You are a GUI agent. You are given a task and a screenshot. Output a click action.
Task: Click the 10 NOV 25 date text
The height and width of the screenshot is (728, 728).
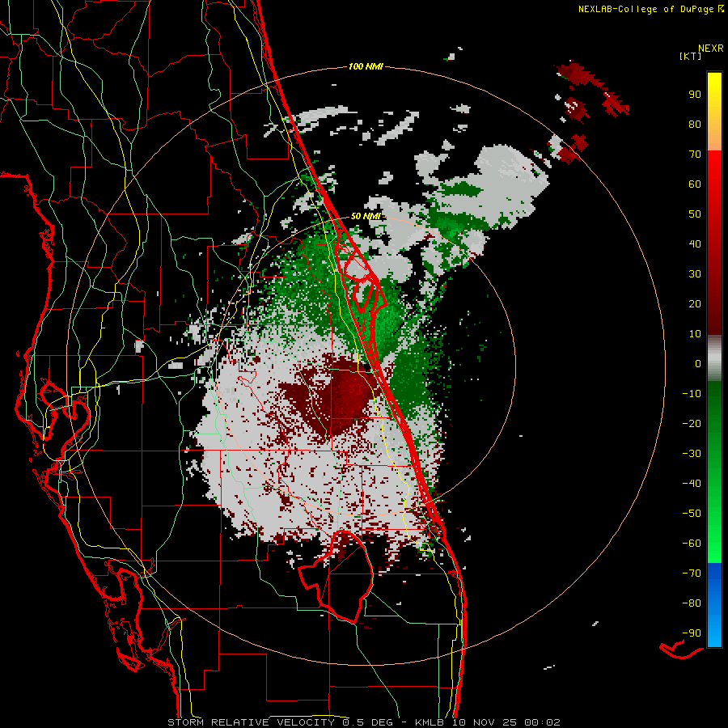click(x=486, y=722)
